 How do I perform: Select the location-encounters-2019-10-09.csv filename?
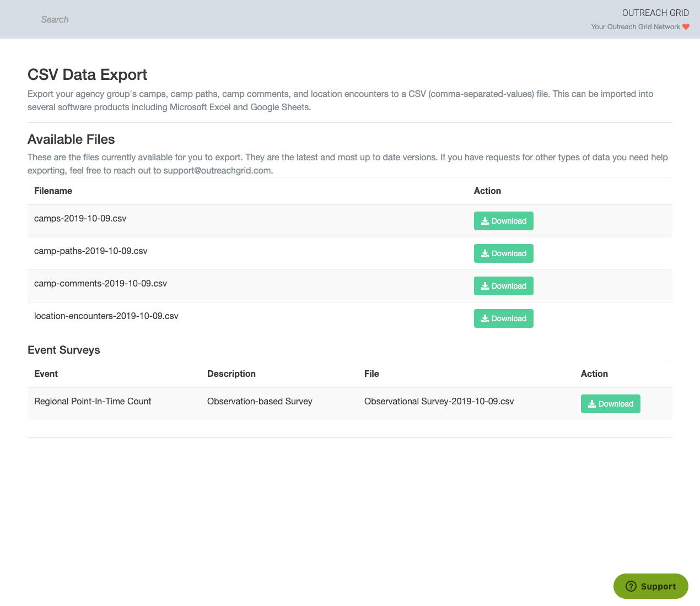(x=106, y=316)
